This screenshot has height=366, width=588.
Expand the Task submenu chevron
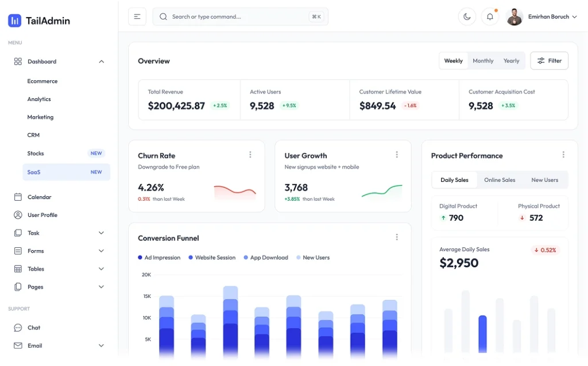pos(101,233)
